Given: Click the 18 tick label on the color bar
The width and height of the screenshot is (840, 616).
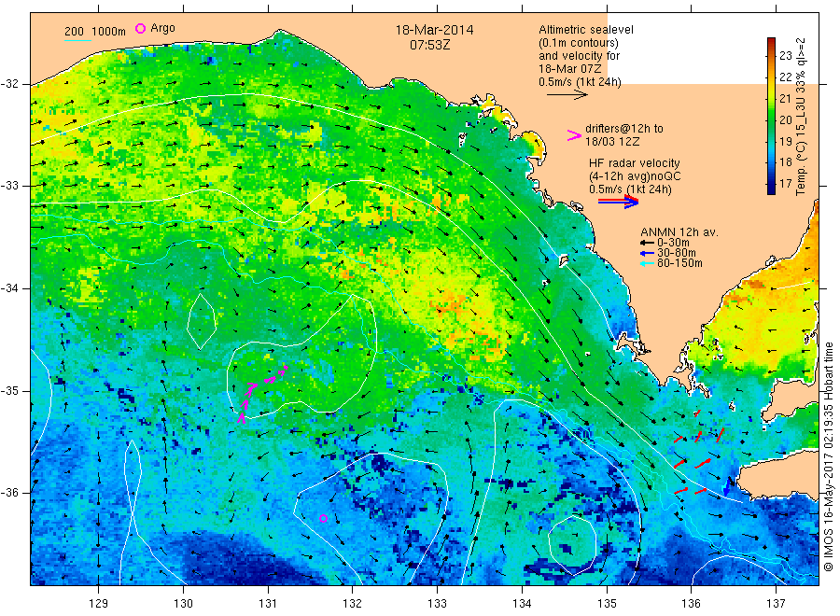Looking at the screenshot, I should (785, 161).
